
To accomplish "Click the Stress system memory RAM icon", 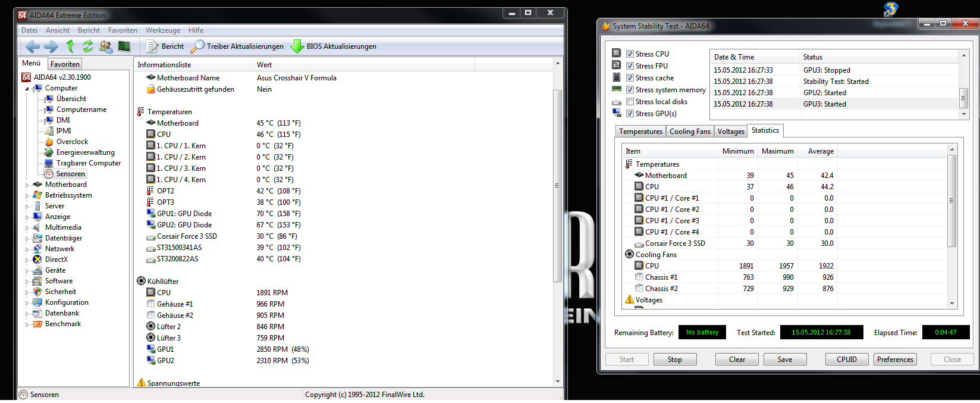I will 617,89.
